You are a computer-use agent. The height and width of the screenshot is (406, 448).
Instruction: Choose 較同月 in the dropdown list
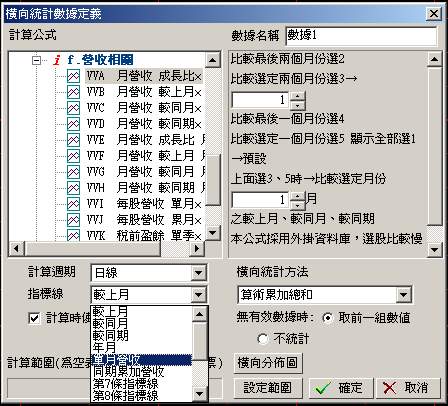[111, 323]
